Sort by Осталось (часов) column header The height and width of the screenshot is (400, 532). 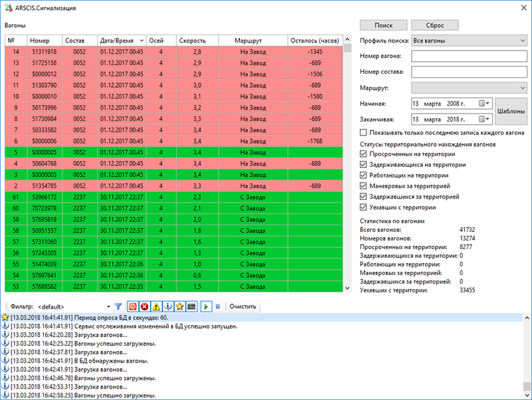[x=315, y=41]
